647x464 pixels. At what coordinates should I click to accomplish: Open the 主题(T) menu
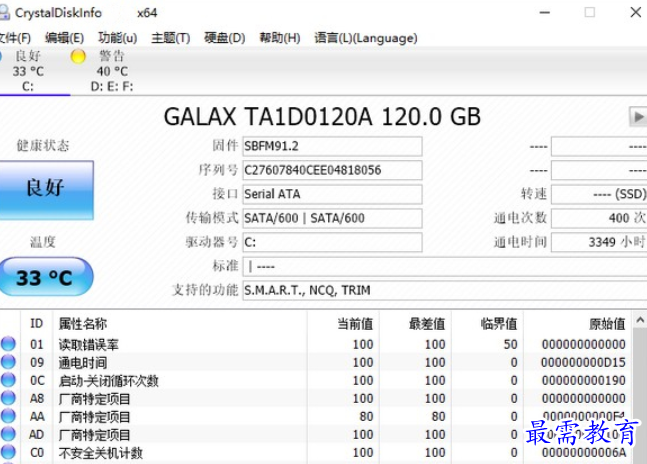pyautogui.click(x=170, y=38)
